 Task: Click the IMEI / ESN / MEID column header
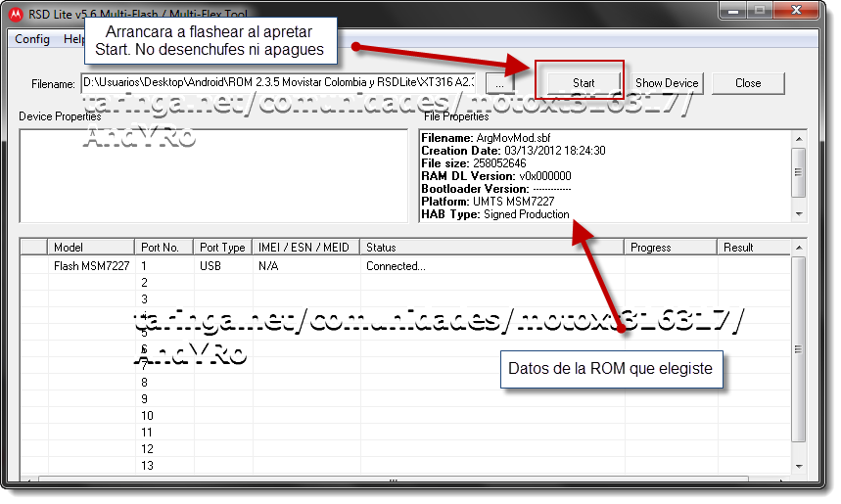click(305, 248)
